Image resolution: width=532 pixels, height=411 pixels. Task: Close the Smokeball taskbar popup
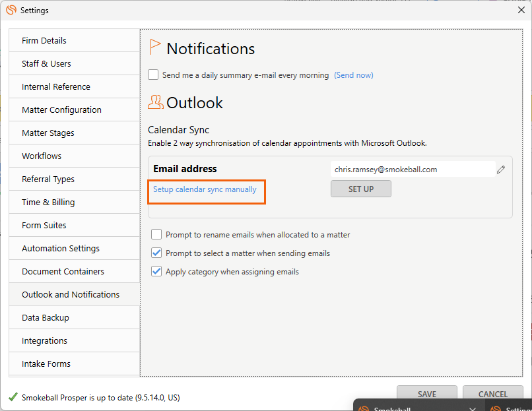tap(472, 408)
